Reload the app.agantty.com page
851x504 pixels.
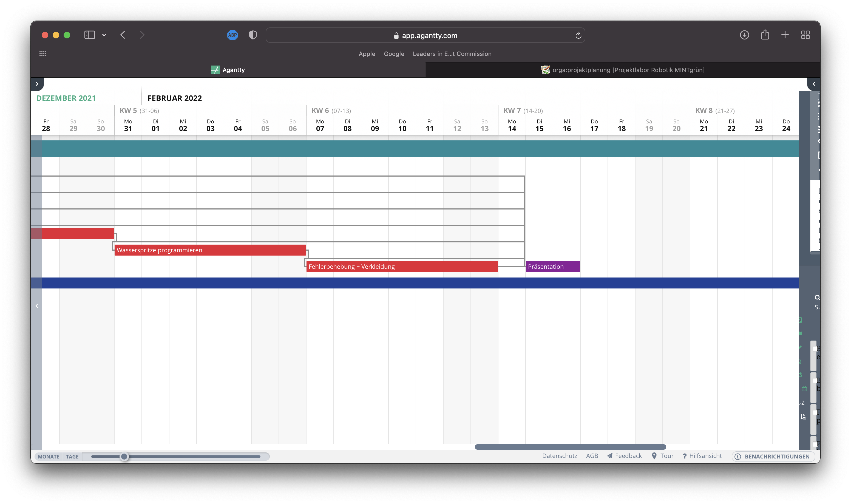click(x=578, y=35)
